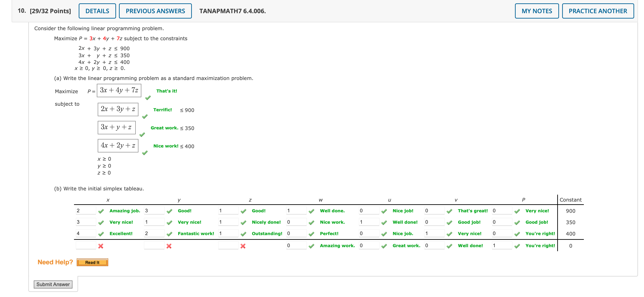Click the red X beside the bottom-row z input
Image resolution: width=644 pixels, height=297 pixels.
tap(243, 246)
